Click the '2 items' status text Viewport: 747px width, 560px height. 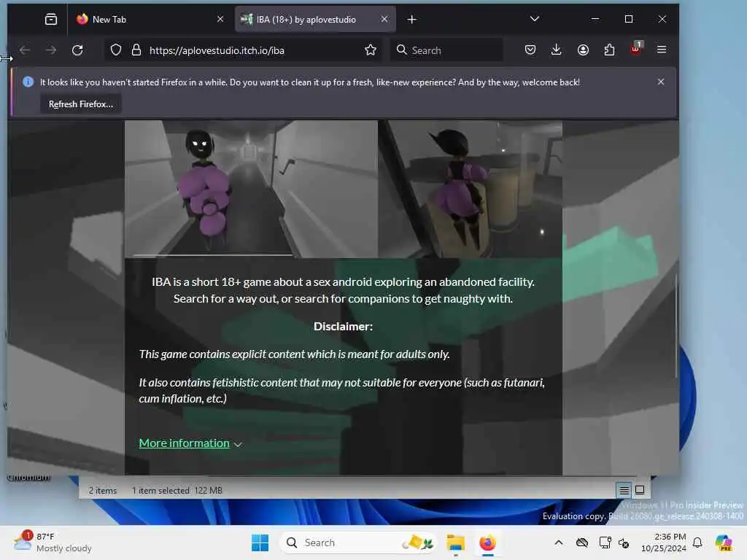[x=102, y=491]
